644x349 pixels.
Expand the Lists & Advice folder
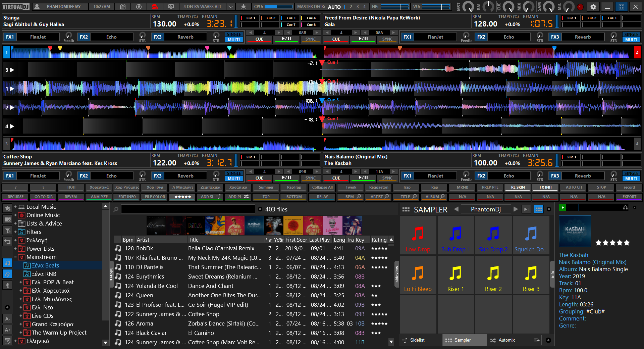pos(15,223)
